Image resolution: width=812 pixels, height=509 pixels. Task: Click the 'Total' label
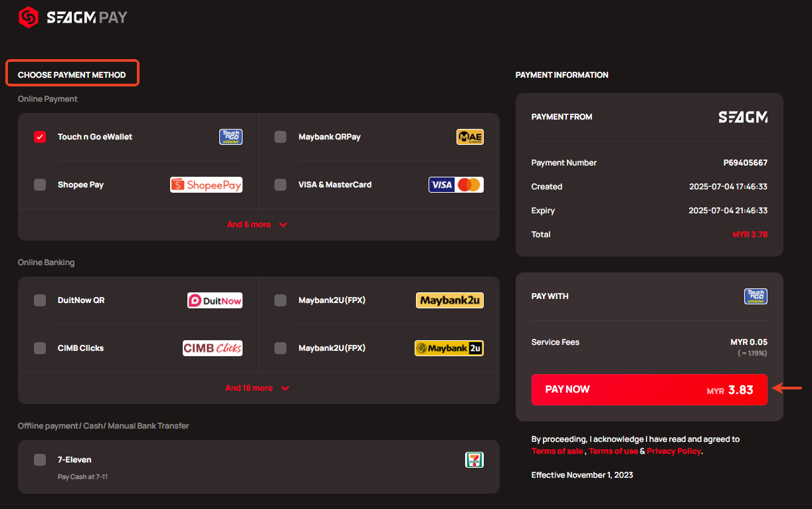(541, 235)
